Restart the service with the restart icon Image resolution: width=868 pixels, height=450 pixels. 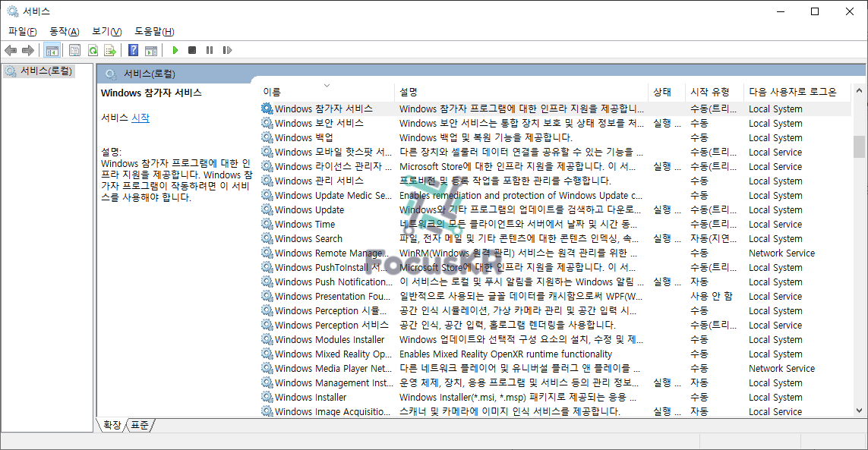[x=227, y=50]
